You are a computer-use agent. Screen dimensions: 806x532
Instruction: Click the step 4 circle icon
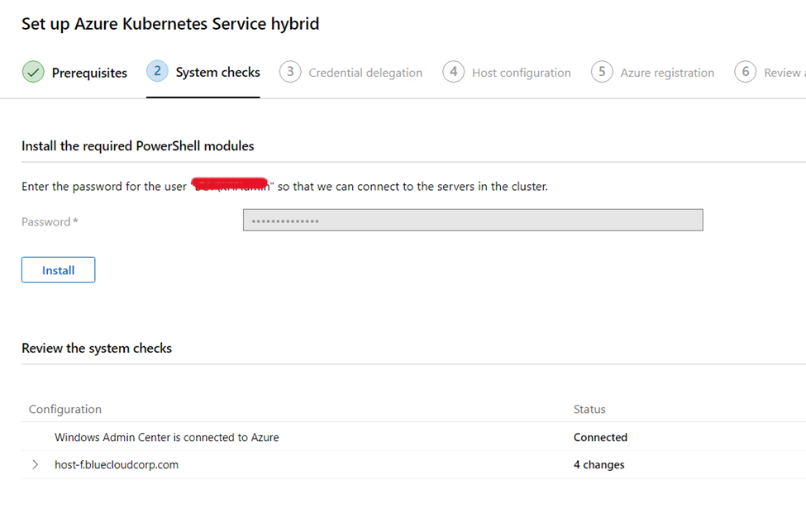(453, 72)
